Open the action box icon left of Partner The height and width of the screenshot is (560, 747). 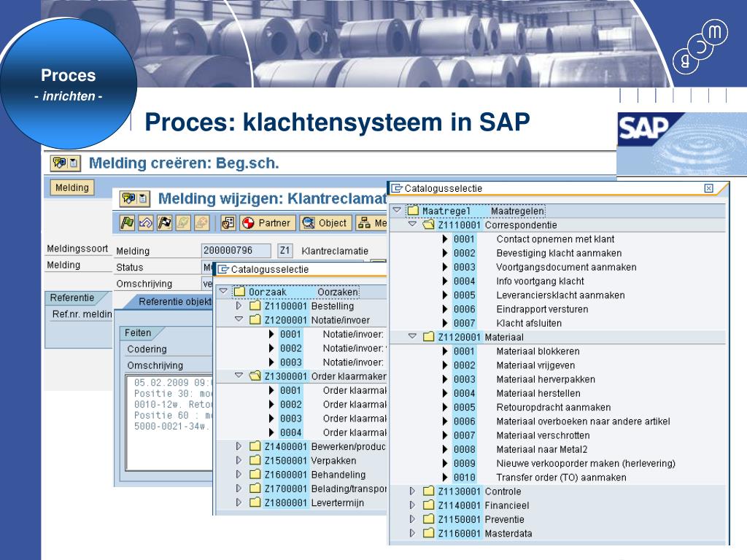(x=228, y=222)
